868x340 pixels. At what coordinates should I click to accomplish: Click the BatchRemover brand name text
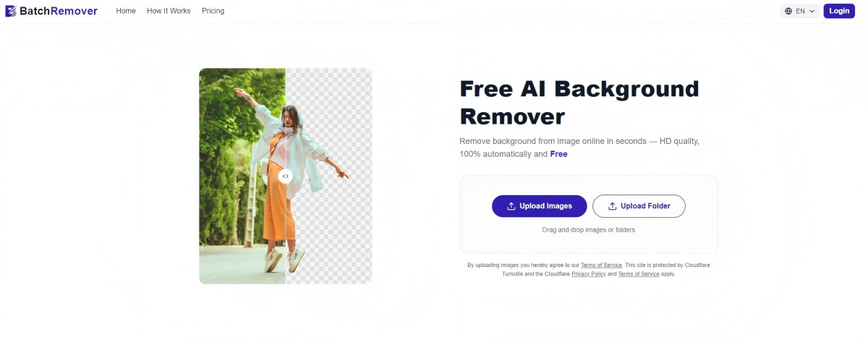point(59,11)
